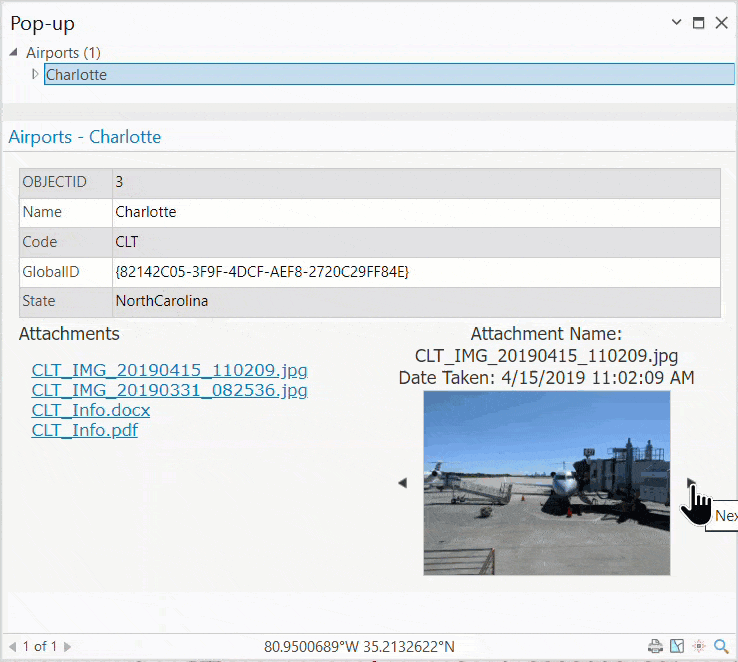Image resolution: width=738 pixels, height=662 pixels.
Task: Click the OBJECTID field label
Action: point(55,182)
